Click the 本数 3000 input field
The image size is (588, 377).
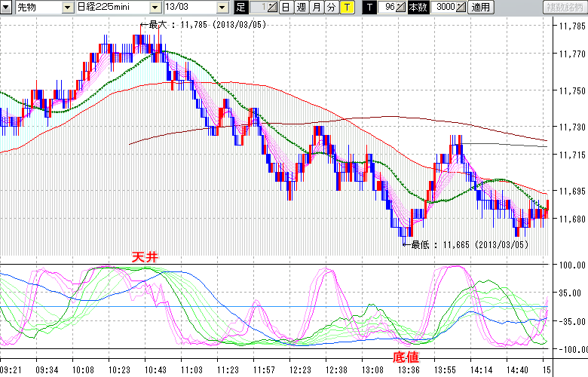(445, 8)
